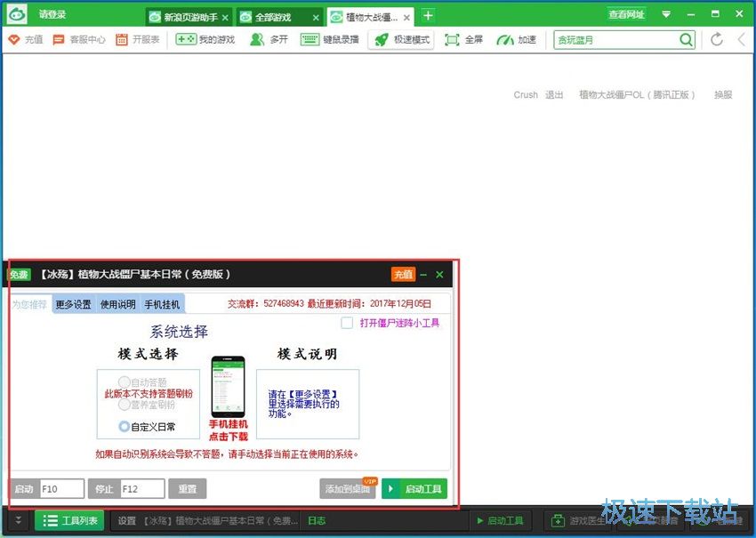Open 日志 log in bottom bar

point(317,521)
